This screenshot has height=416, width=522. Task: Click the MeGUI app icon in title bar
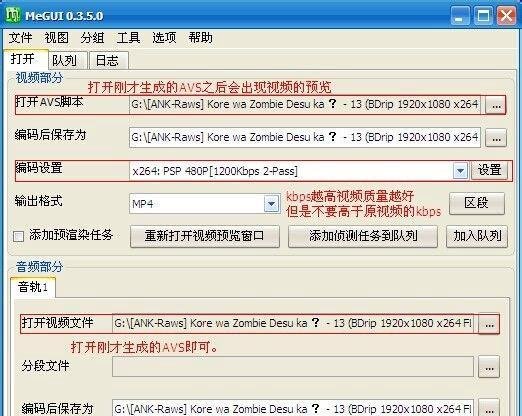pos(13,15)
